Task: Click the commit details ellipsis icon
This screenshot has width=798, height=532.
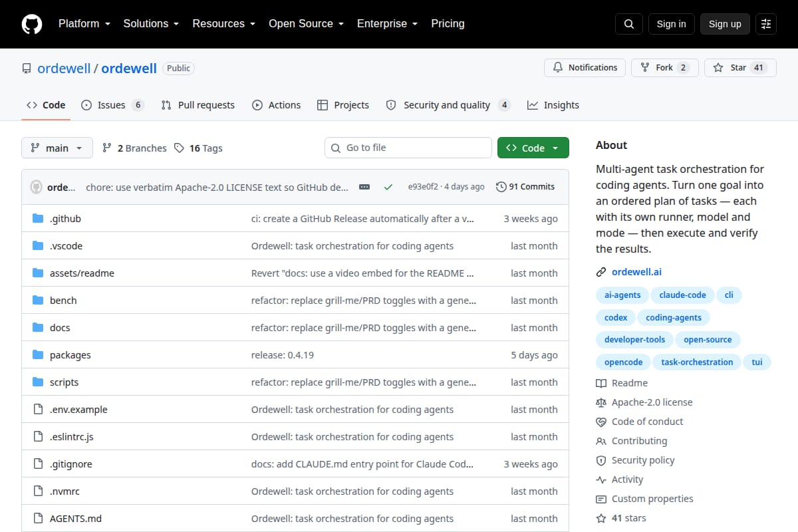Action: coord(364,187)
